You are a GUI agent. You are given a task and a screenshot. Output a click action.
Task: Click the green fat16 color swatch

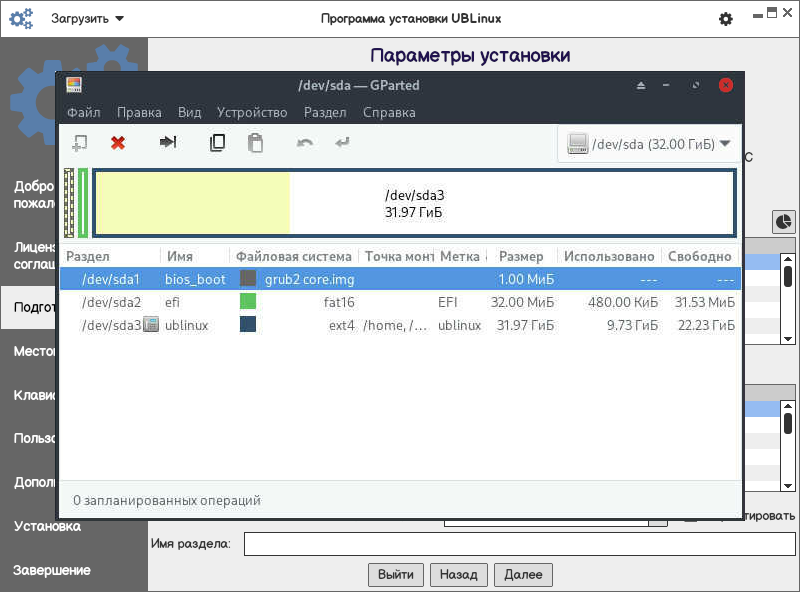coord(248,301)
